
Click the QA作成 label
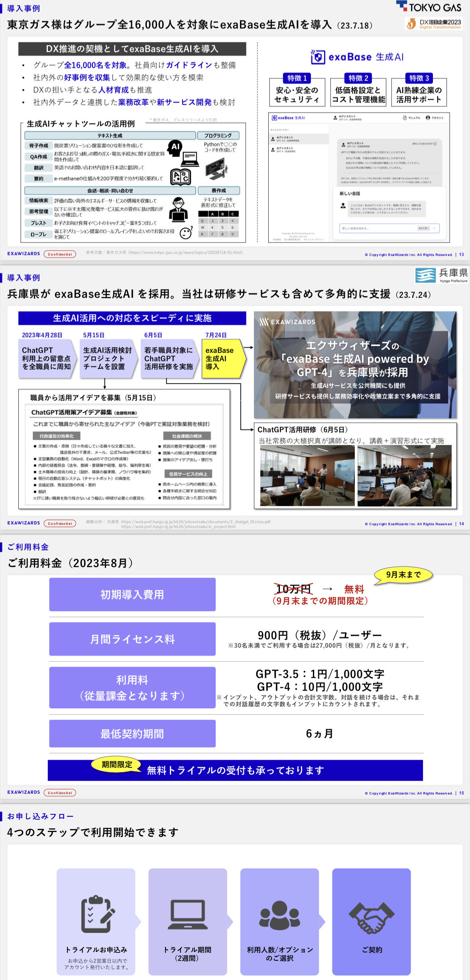tap(38, 157)
